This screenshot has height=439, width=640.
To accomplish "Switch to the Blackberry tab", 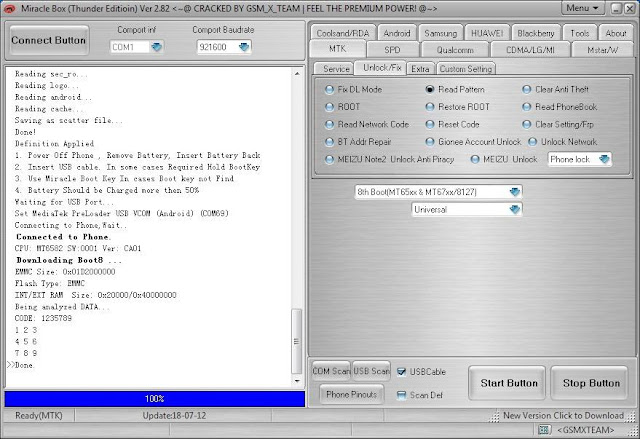I will pyautogui.click(x=536, y=33).
